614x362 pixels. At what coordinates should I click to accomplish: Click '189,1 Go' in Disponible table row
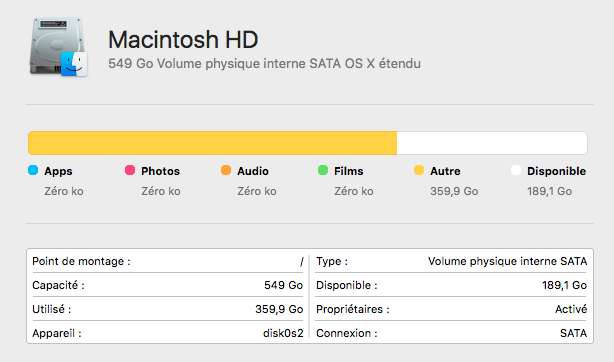tap(564, 285)
